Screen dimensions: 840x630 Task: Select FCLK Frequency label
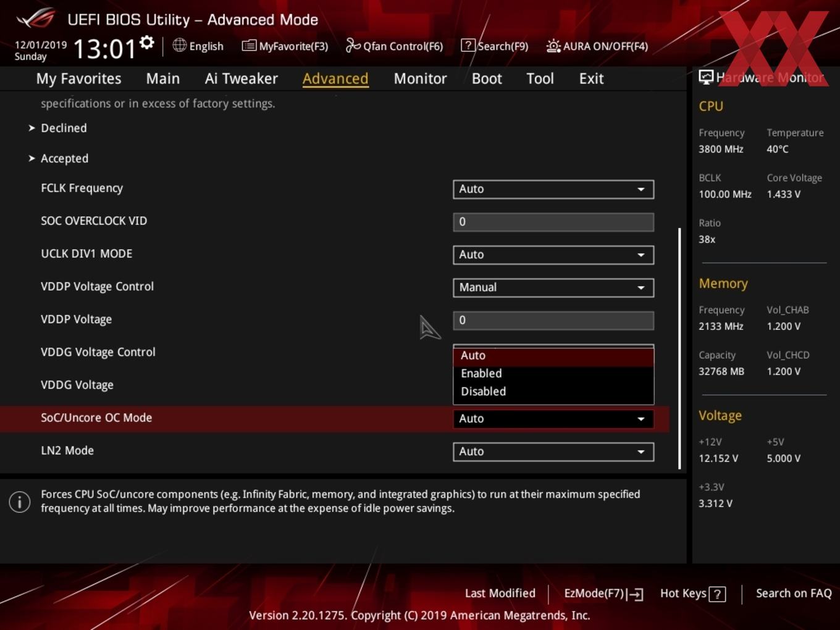coord(82,188)
